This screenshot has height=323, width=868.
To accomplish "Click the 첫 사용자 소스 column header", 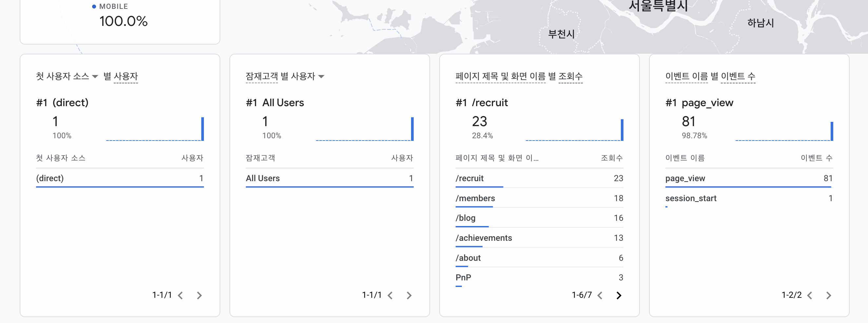I will click(x=61, y=158).
